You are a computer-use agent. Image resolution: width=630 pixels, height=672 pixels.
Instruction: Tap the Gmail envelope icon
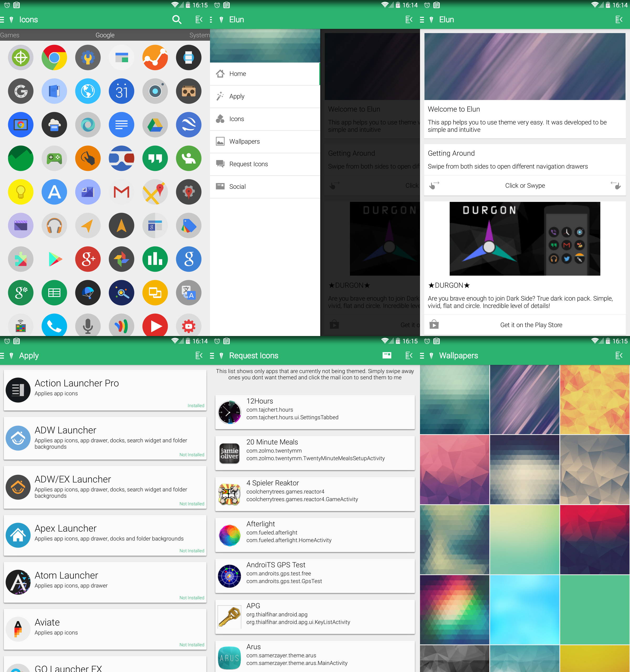(121, 192)
